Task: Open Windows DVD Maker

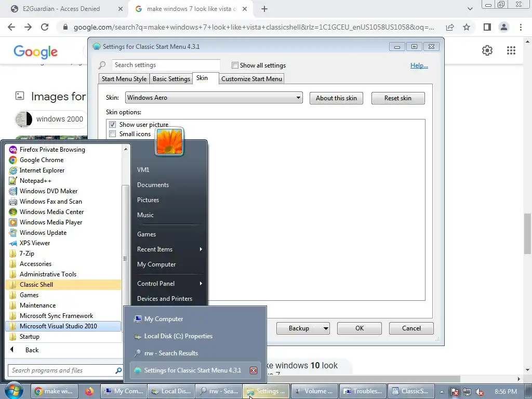Action: click(x=63, y=191)
